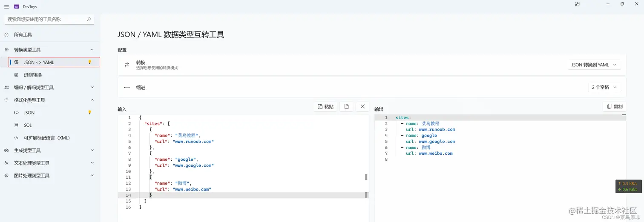
Task: Click the 文本处理类型工具 icon
Action: [6, 163]
